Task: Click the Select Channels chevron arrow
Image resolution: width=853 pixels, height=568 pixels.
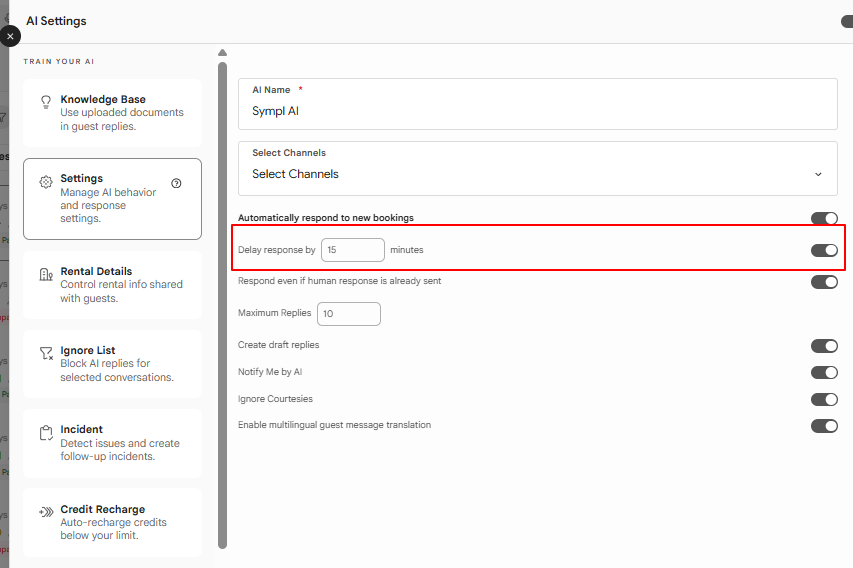Action: pyautogui.click(x=818, y=174)
